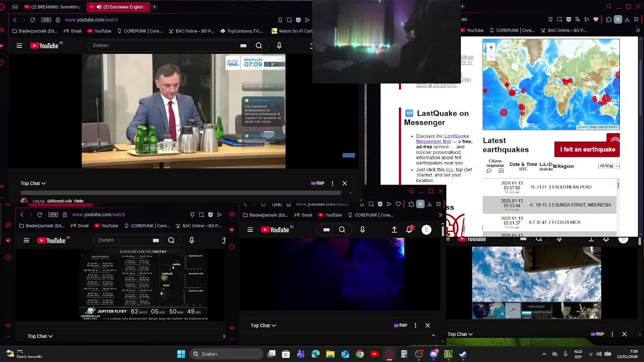Open extensions puzzle icon in bottom-middle browser

[x=411, y=204]
